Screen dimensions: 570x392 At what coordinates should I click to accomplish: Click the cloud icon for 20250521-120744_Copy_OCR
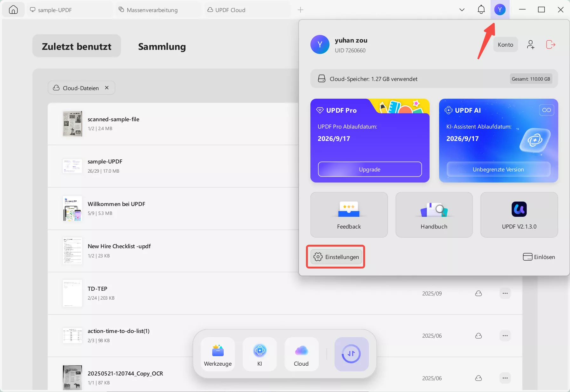[478, 378]
